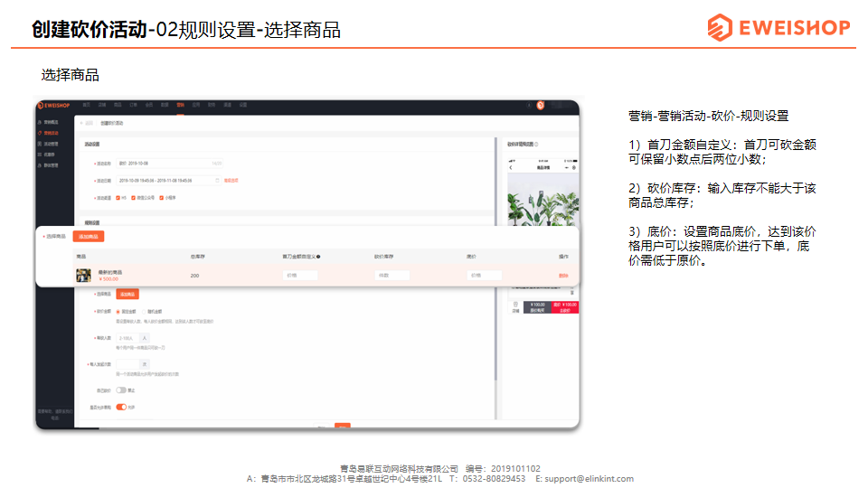Open the 商品 tab in the top navigation
868x488 pixels.
118,105
